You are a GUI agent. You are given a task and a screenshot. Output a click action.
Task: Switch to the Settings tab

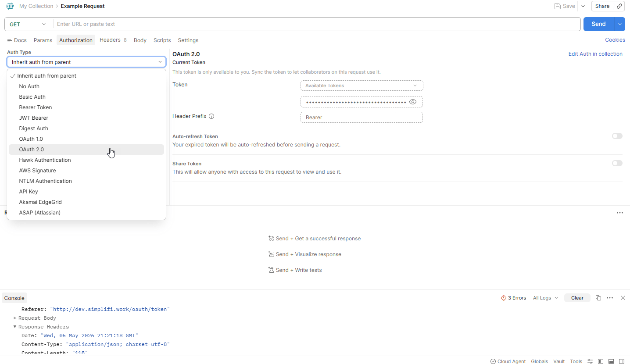(x=188, y=40)
